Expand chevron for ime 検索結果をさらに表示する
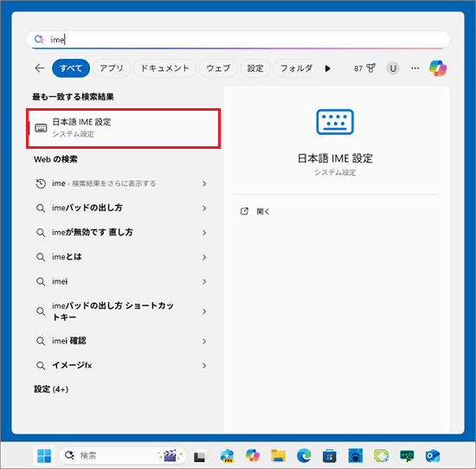The height and width of the screenshot is (469, 476). (x=204, y=183)
